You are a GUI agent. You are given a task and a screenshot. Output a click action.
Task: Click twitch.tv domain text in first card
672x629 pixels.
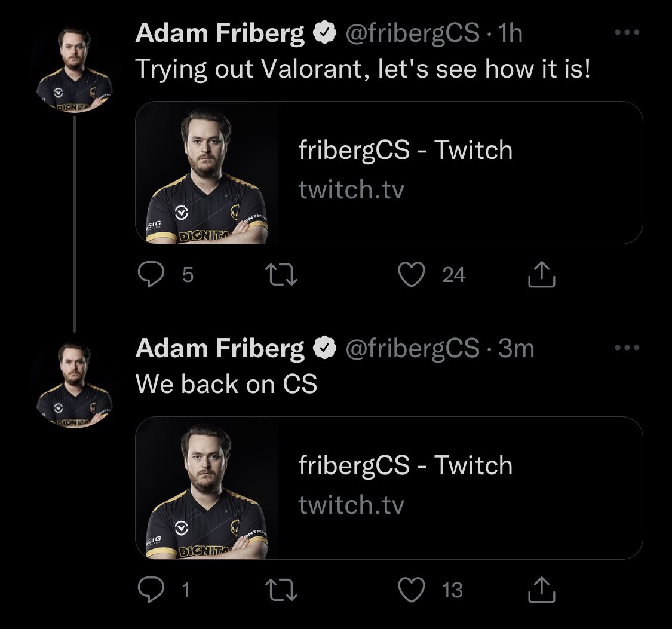point(351,190)
